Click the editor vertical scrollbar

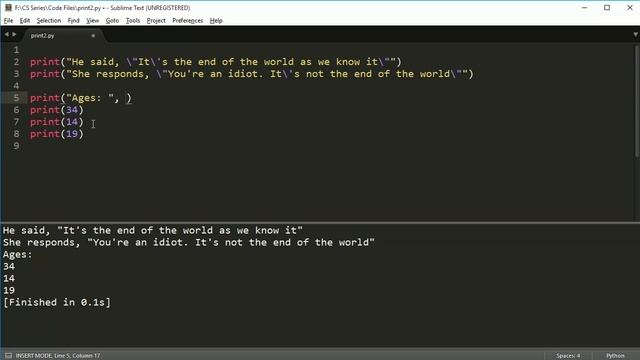tap(637, 100)
